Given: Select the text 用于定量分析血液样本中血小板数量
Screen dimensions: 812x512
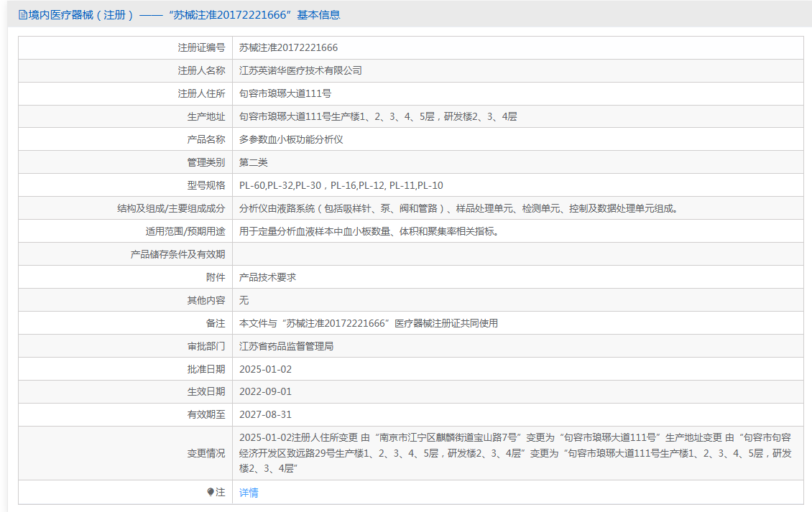Looking at the screenshot, I should click(x=369, y=231).
